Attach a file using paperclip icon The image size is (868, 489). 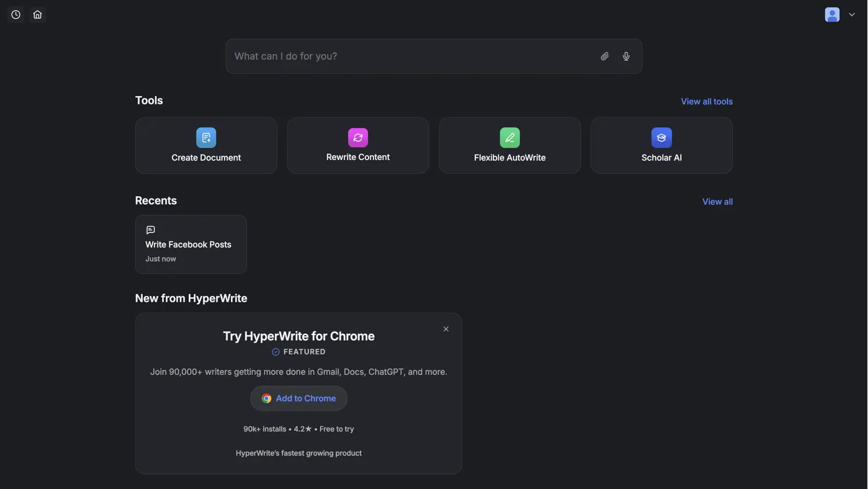[604, 56]
